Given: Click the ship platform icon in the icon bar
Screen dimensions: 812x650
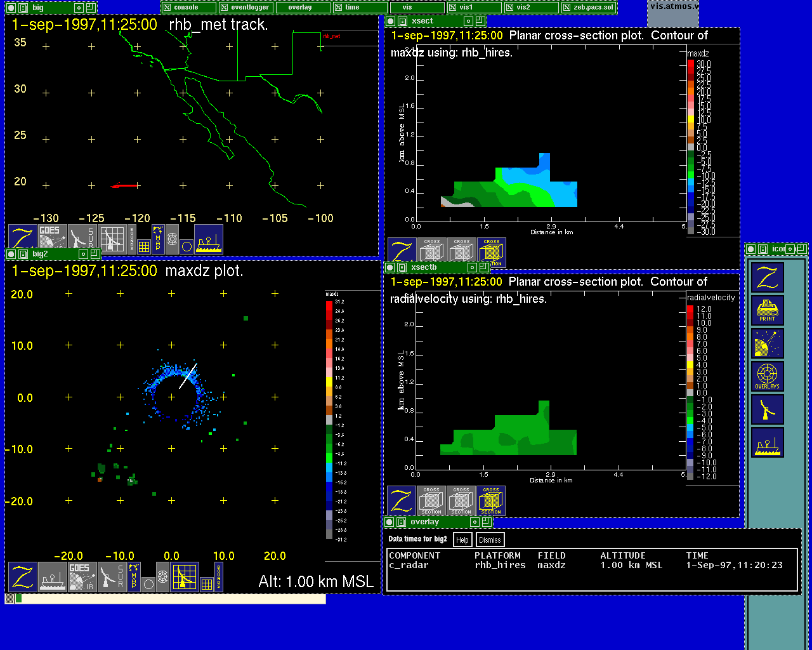Looking at the screenshot, I should (x=767, y=443).
